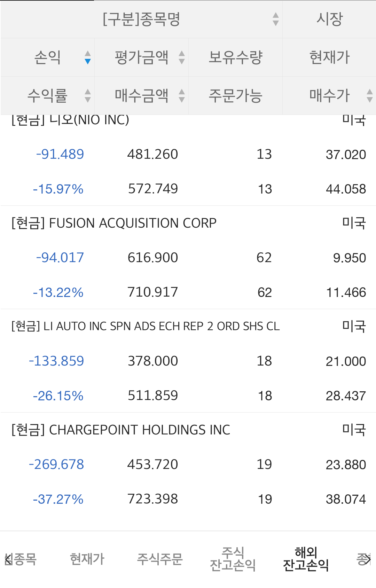Switch to the 주식주문 tab
Screen dimensions: 376x588
pyautogui.click(x=160, y=559)
